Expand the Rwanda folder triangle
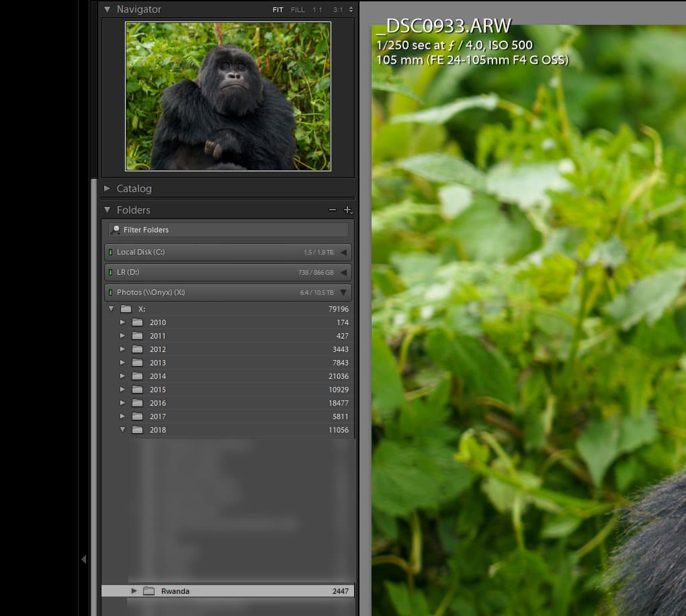Screen dimensions: 686x616 click(x=134, y=591)
